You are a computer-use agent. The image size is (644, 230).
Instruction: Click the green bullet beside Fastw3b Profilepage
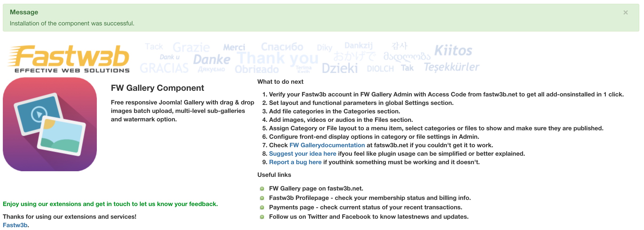262,198
